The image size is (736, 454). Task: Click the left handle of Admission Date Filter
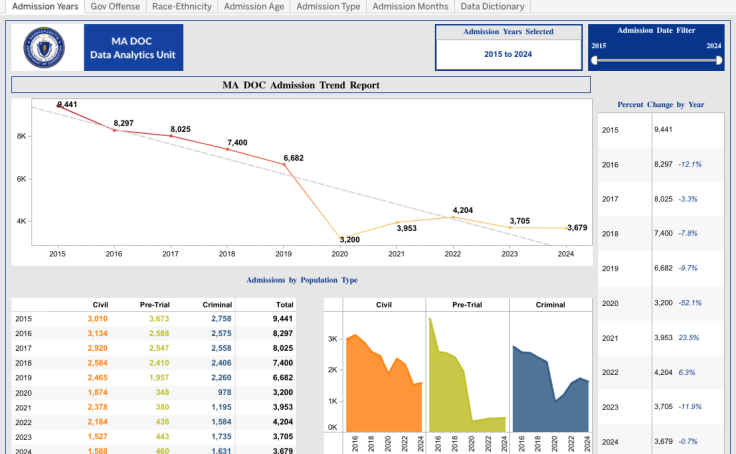(594, 60)
